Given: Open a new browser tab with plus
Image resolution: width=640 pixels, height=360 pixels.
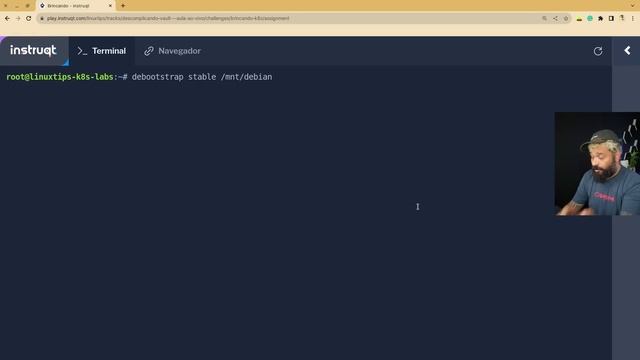Looking at the screenshot, I should (x=123, y=6).
